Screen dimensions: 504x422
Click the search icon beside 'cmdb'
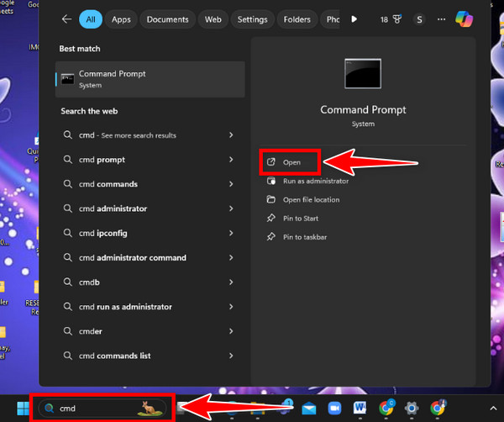[x=67, y=282]
